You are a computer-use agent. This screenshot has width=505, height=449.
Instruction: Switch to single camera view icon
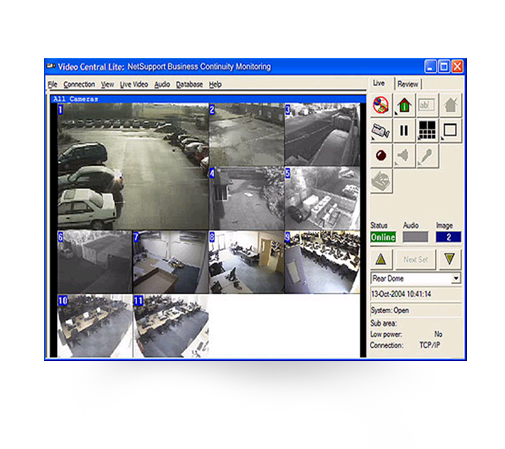tap(450, 131)
